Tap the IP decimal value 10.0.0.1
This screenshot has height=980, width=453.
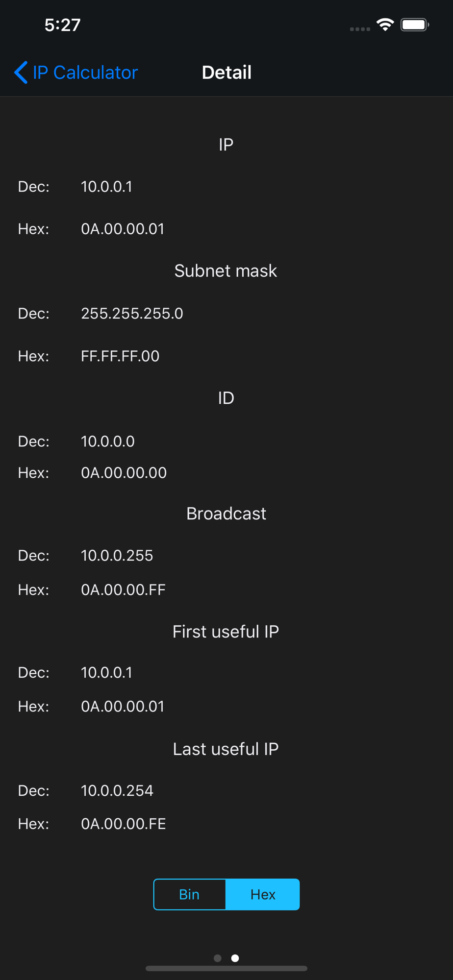tap(106, 187)
